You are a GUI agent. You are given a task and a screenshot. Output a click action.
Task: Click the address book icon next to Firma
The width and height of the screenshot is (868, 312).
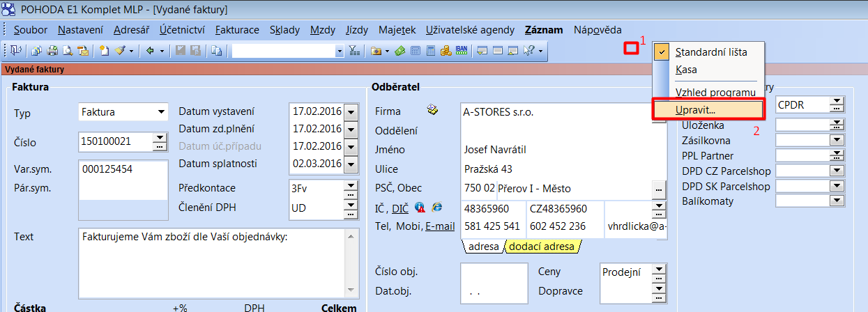point(432,110)
